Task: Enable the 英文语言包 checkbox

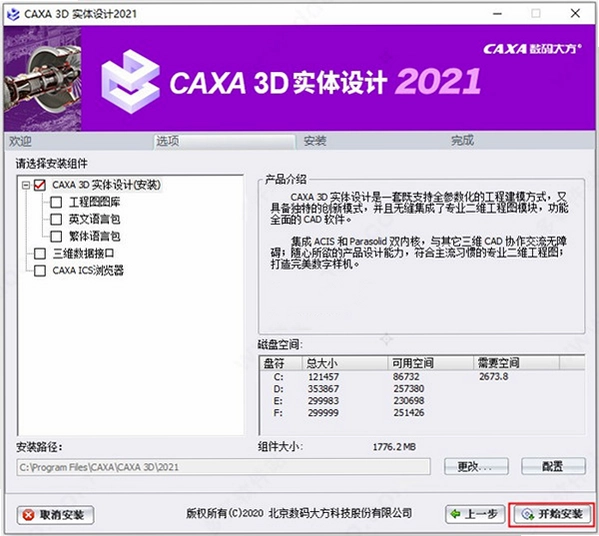Action: pyautogui.click(x=56, y=219)
